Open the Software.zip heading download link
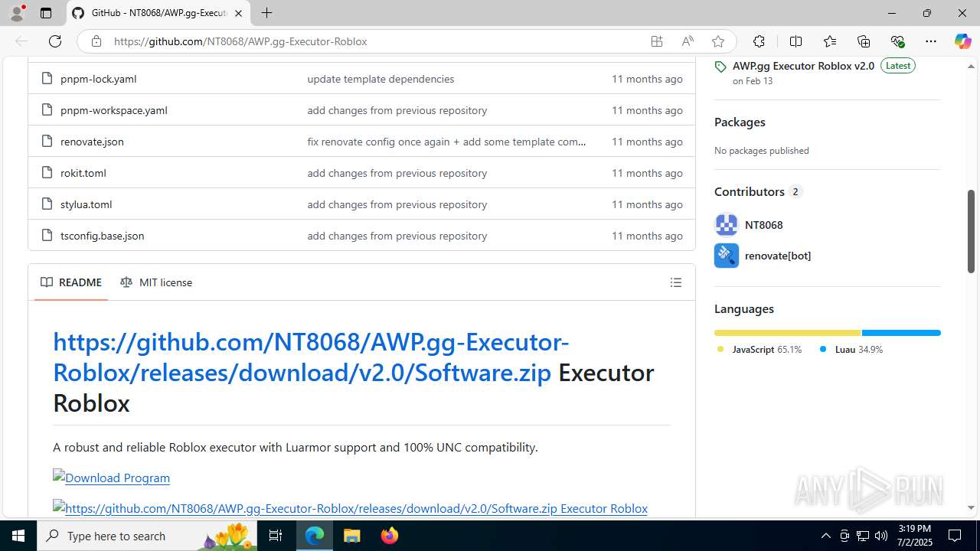Image resolution: width=980 pixels, height=551 pixels. [311, 357]
